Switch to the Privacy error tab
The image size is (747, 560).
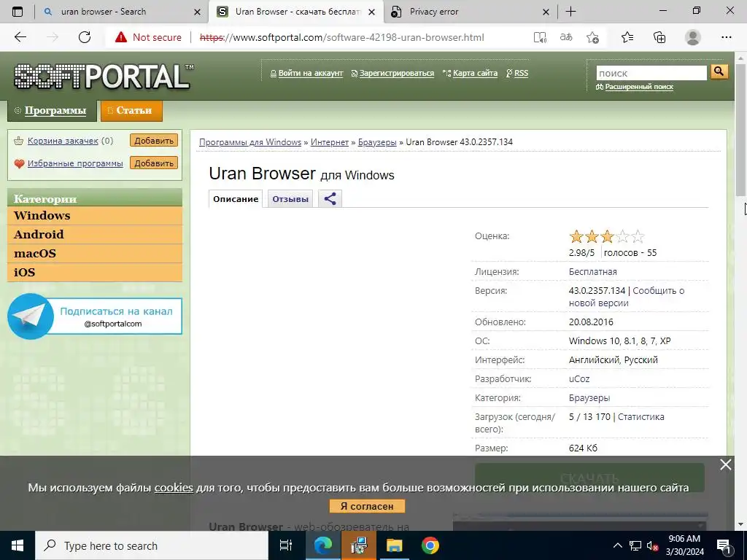click(x=434, y=12)
